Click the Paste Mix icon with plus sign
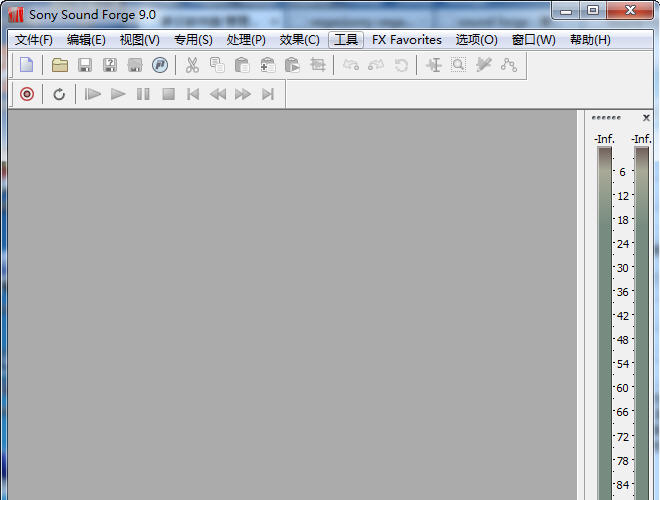The height and width of the screenshot is (520, 660). pos(267,65)
